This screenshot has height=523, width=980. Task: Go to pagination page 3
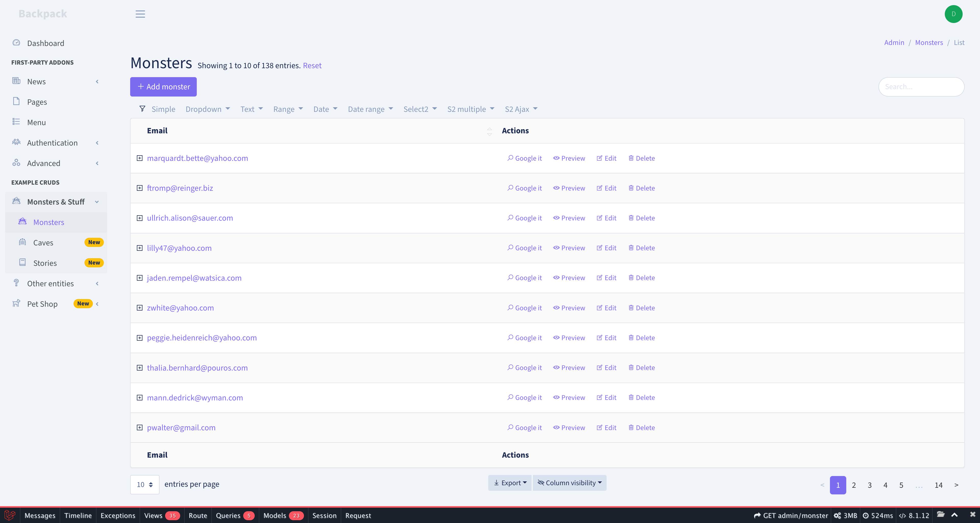869,485
